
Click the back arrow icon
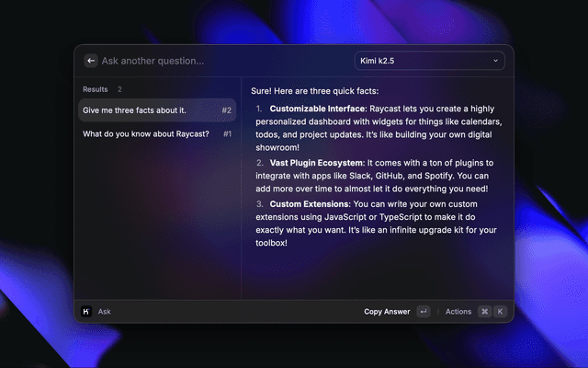(91, 61)
